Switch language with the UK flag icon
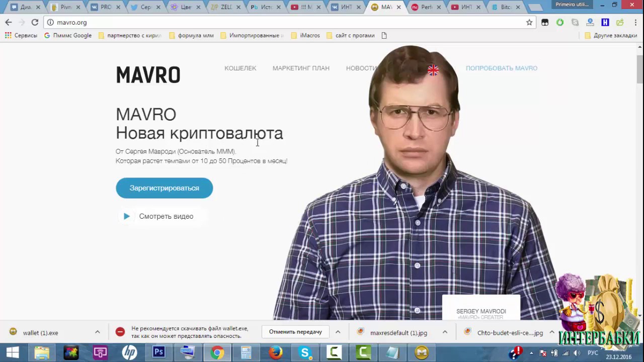 433,70
